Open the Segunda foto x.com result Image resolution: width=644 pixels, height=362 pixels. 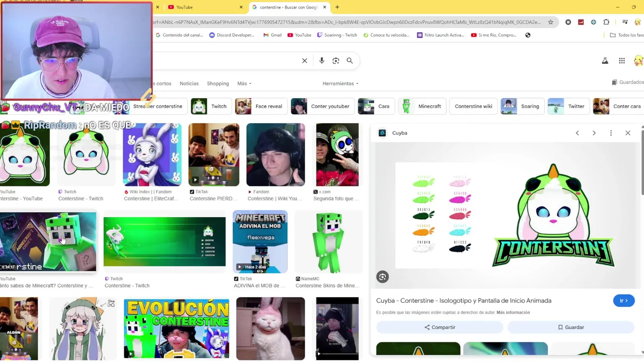pyautogui.click(x=337, y=155)
